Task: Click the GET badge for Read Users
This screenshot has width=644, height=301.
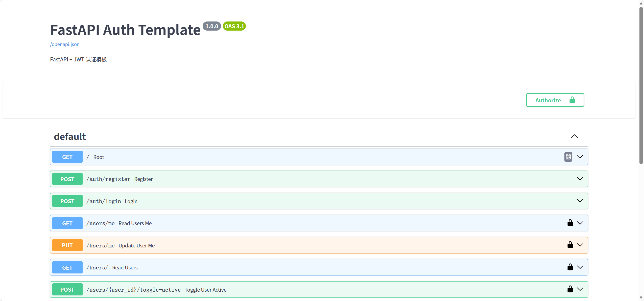Action: pyautogui.click(x=67, y=267)
